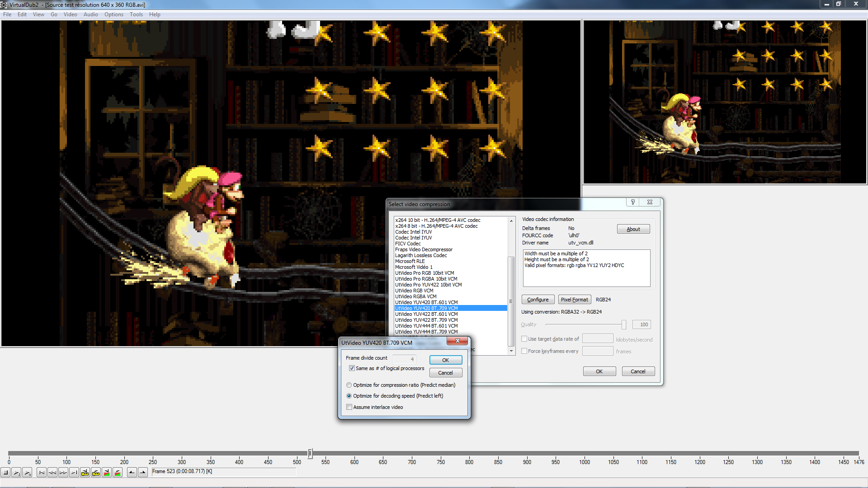Image resolution: width=868 pixels, height=488 pixels.
Task: Seek to next scene change icon
Action: (118, 473)
